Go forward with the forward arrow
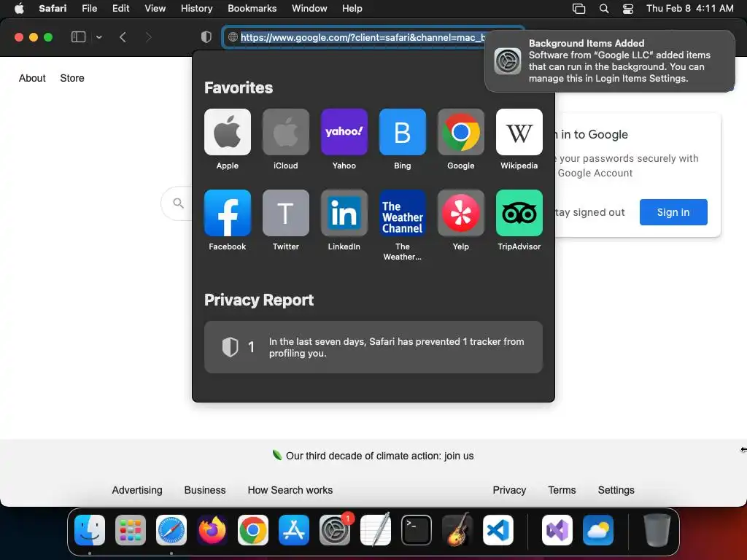 (148, 37)
